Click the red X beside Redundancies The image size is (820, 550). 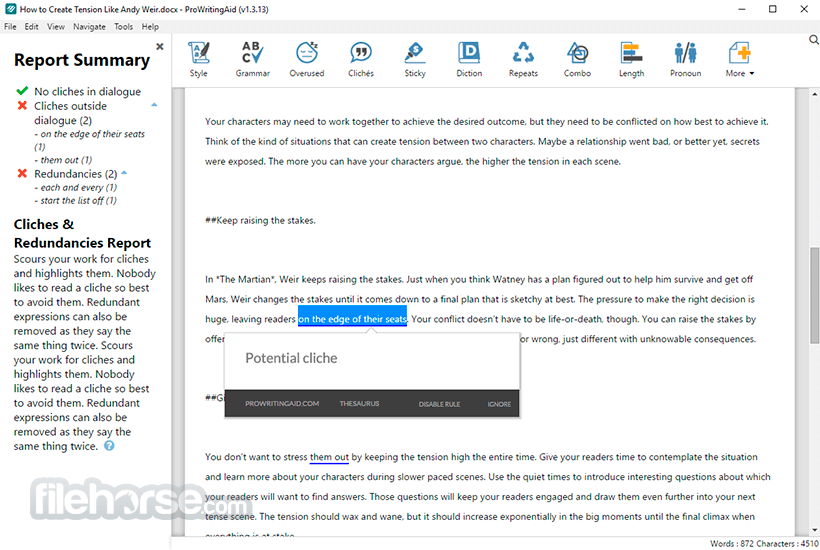[x=22, y=173]
